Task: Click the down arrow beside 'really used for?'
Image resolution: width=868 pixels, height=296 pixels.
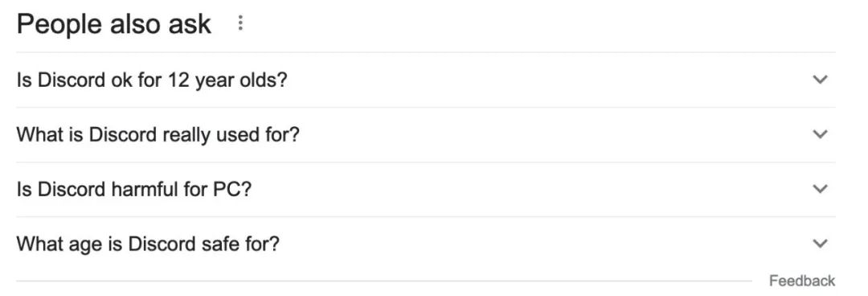Action: [x=820, y=134]
